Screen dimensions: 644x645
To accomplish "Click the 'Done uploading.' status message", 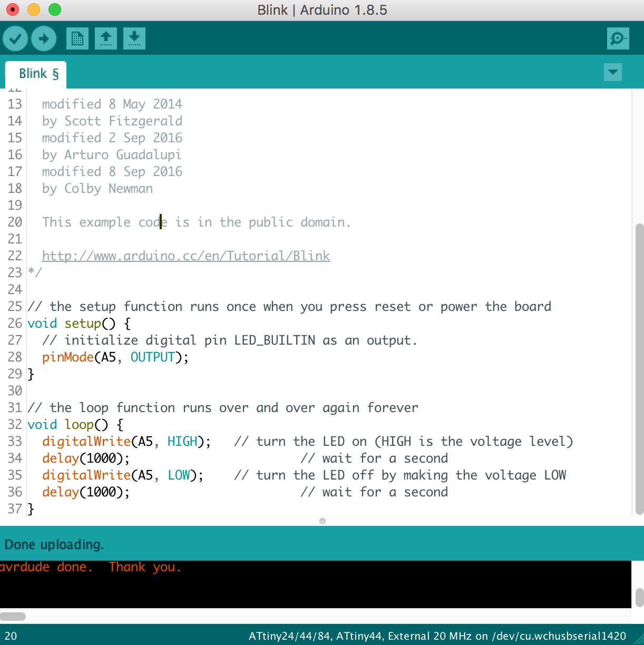I will [54, 544].
